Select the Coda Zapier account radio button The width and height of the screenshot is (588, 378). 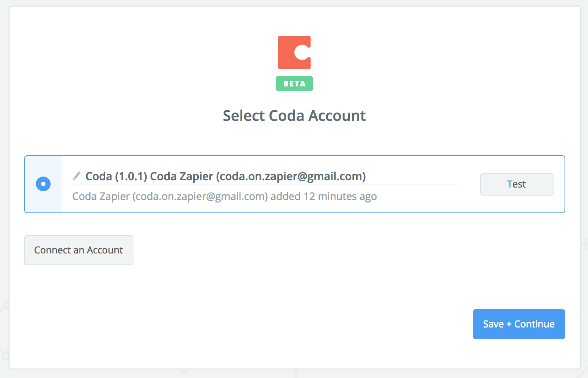43,184
